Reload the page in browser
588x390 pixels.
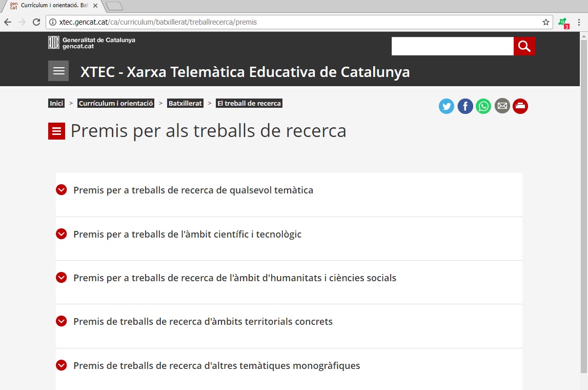36,22
